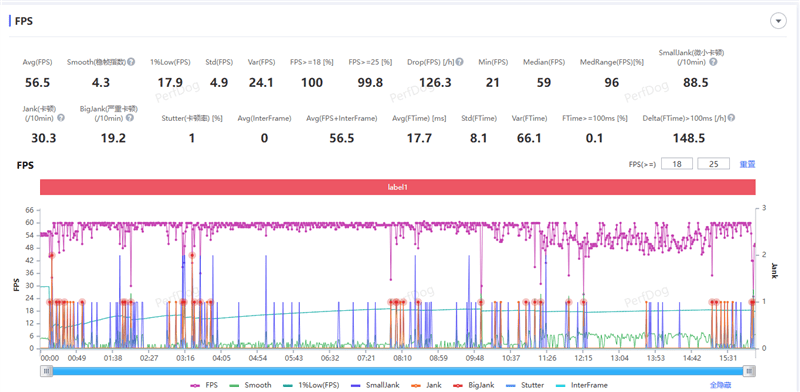
Task: Click the Var(FPS) value 24.1
Action: [261, 83]
